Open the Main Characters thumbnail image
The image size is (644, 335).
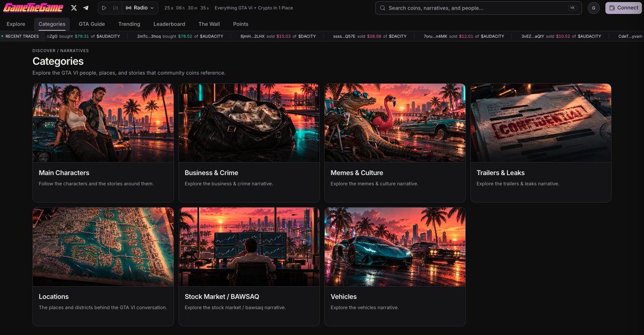coord(103,123)
